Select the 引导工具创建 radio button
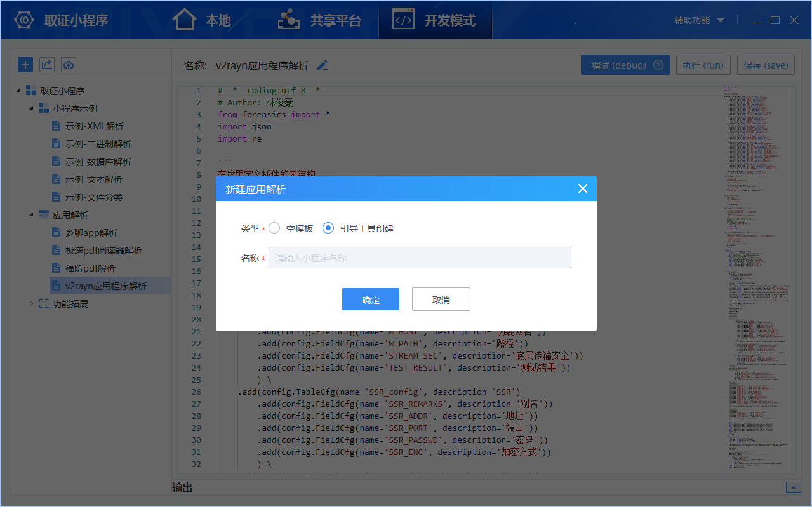 coord(328,228)
